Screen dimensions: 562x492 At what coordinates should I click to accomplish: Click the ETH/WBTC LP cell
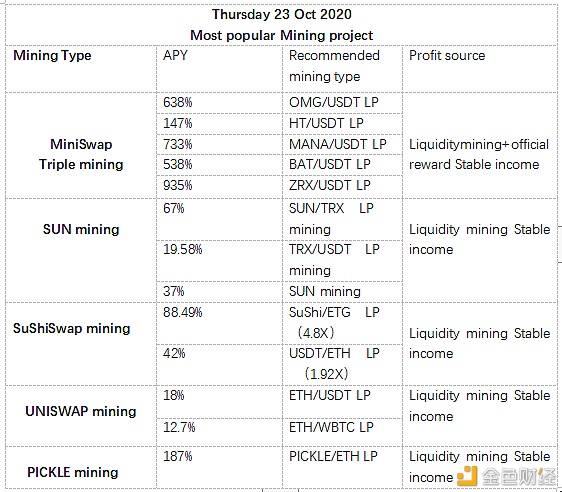pos(342,432)
